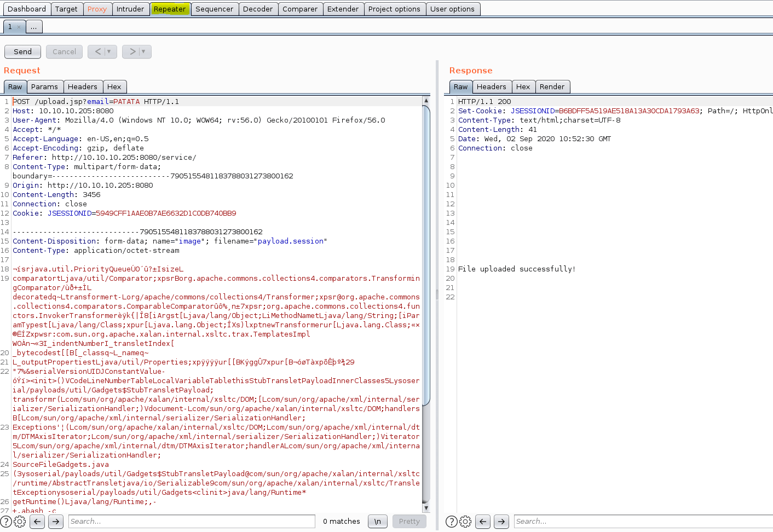773x532 pixels.
Task: Open the Sequencer tab
Action: (x=215, y=9)
